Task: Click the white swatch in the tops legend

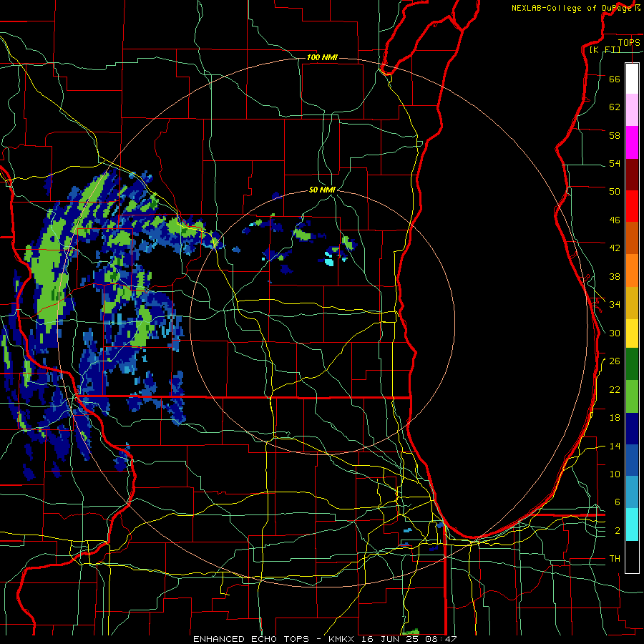Action: (x=632, y=79)
